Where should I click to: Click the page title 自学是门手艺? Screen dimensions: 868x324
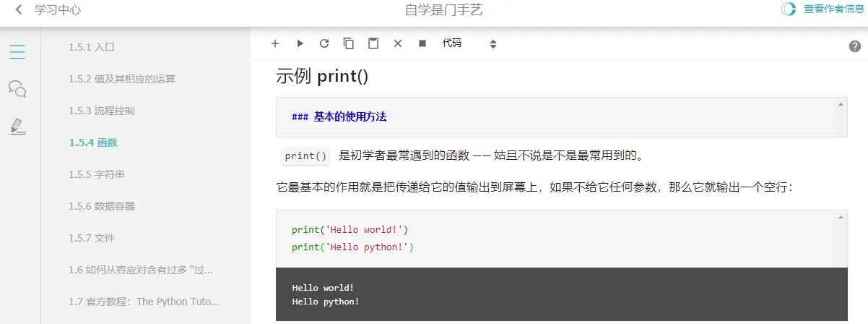[443, 10]
